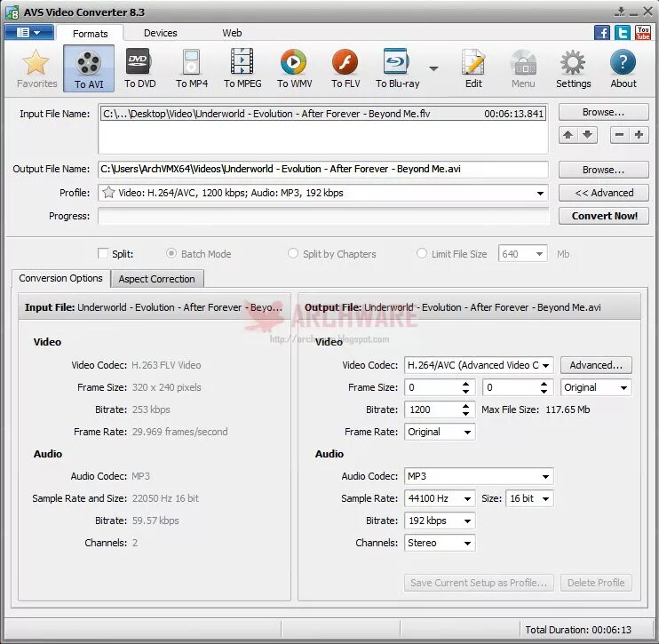Screen dimensions: 659x644
Task: Click the AVS title bar logo
Action: tap(12, 12)
